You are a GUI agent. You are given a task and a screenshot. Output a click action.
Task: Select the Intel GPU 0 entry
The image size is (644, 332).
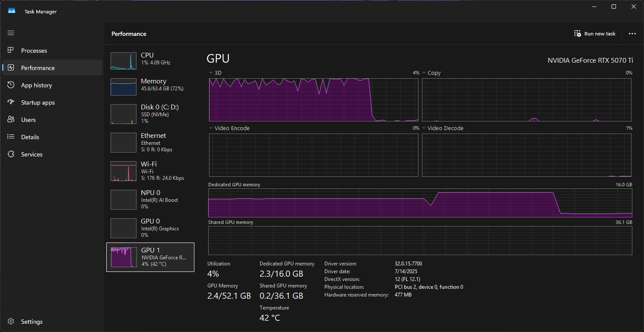[x=124, y=228]
